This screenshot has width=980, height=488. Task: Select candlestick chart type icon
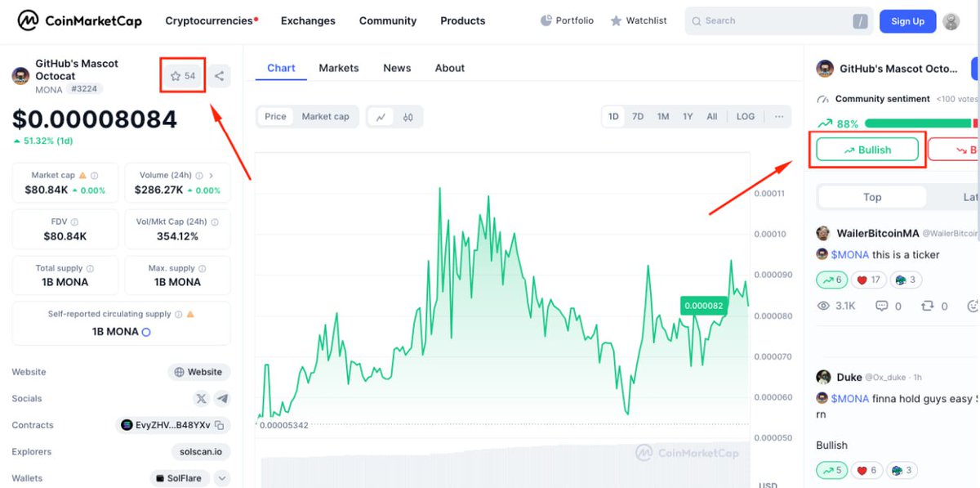point(408,117)
